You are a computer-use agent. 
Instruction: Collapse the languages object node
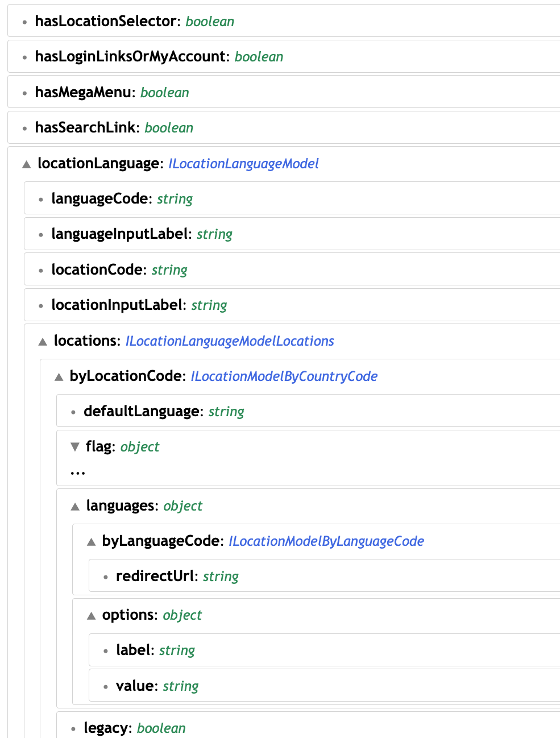(74, 506)
